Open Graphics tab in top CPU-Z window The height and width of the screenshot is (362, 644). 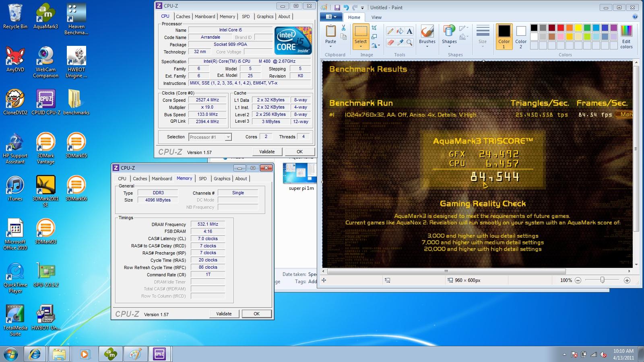coord(265,16)
